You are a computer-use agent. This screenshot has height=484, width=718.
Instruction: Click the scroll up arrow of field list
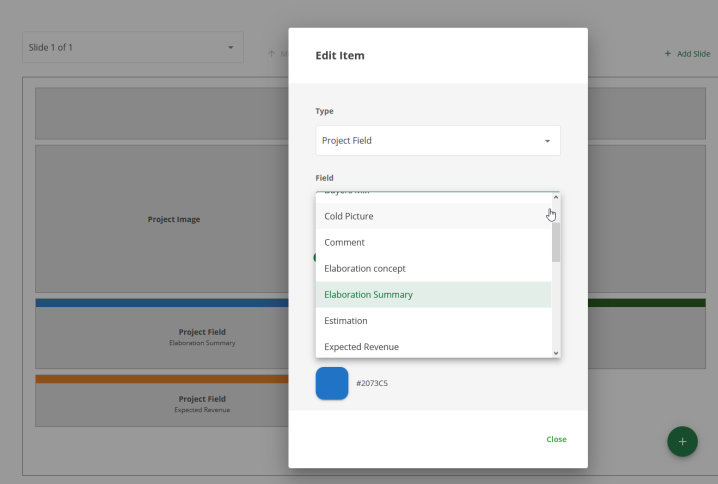tap(556, 198)
